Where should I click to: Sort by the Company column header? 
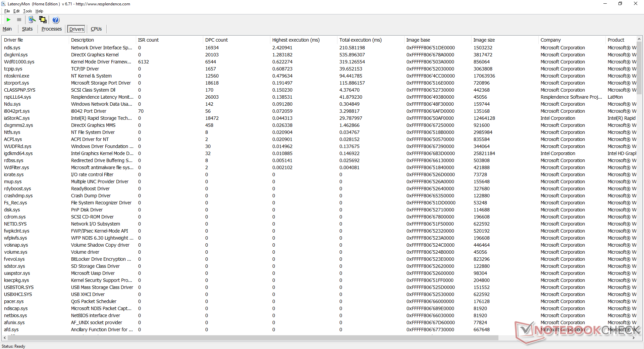(x=572, y=40)
